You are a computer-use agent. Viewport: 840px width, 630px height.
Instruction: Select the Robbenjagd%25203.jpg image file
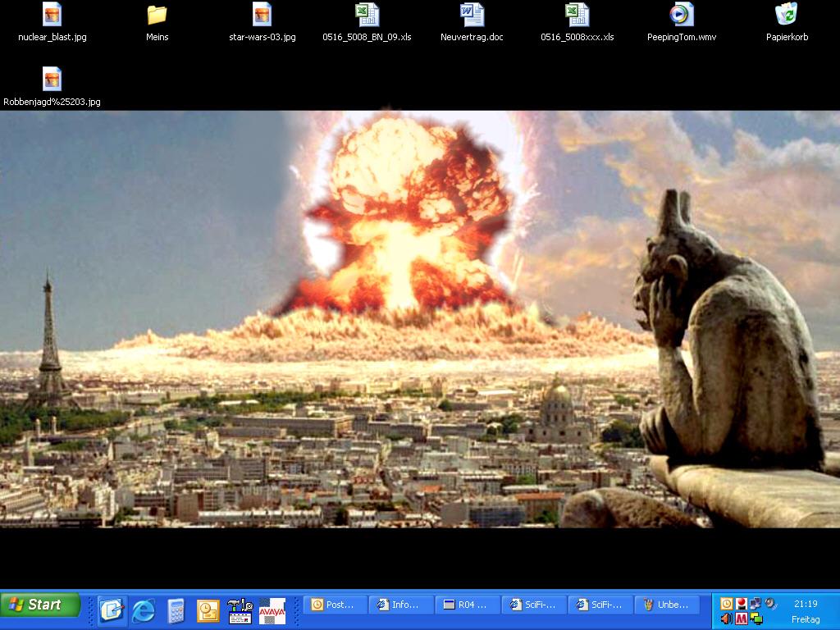click(52, 80)
